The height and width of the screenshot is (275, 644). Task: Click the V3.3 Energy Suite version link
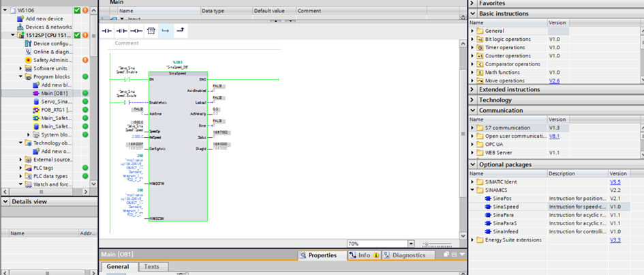tap(615, 240)
